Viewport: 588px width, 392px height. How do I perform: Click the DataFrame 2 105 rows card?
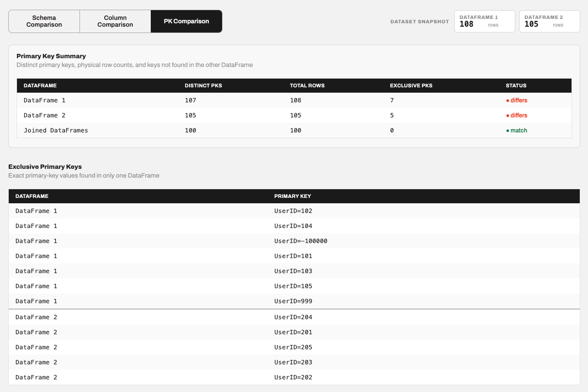(x=549, y=21)
